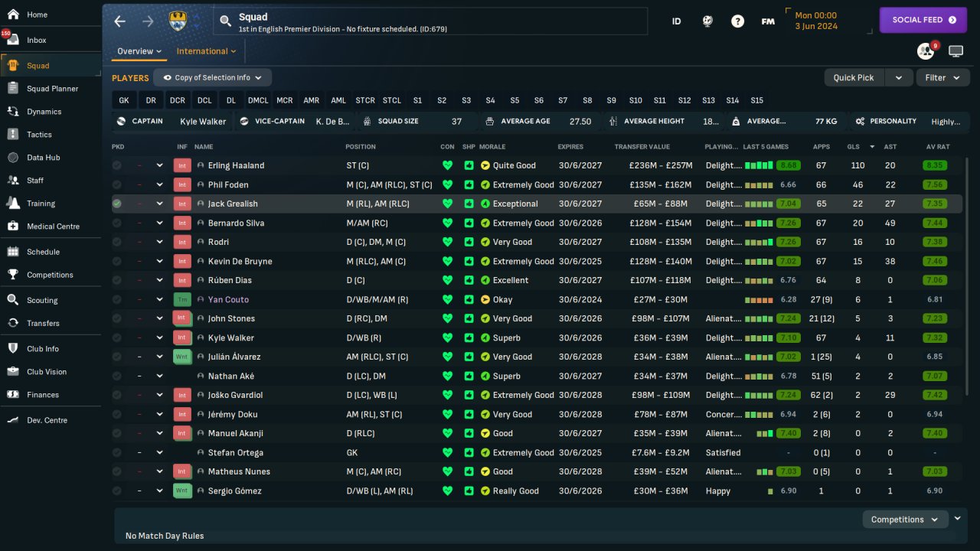Viewport: 980px width, 551px height.
Task: Click the monitor display icon
Action: pyautogui.click(x=955, y=51)
